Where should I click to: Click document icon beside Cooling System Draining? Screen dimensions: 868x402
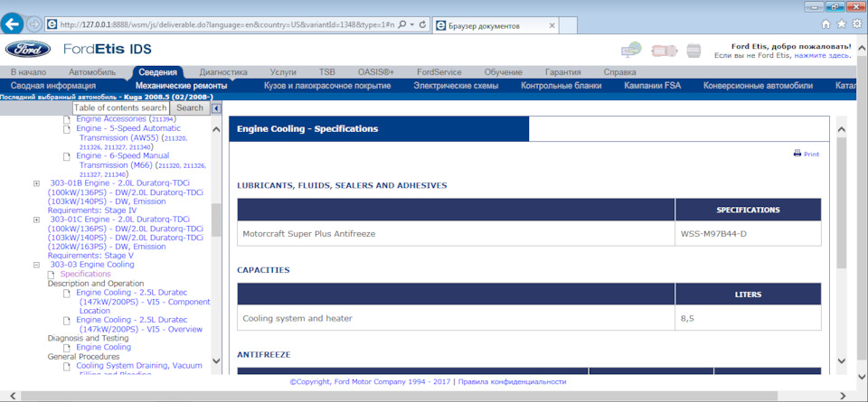[66, 366]
